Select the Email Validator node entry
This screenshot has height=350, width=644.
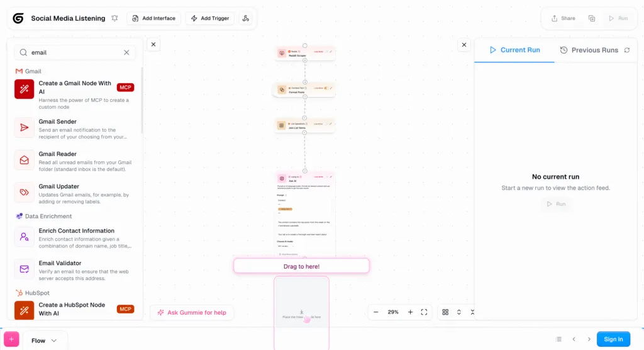pyautogui.click(x=75, y=270)
